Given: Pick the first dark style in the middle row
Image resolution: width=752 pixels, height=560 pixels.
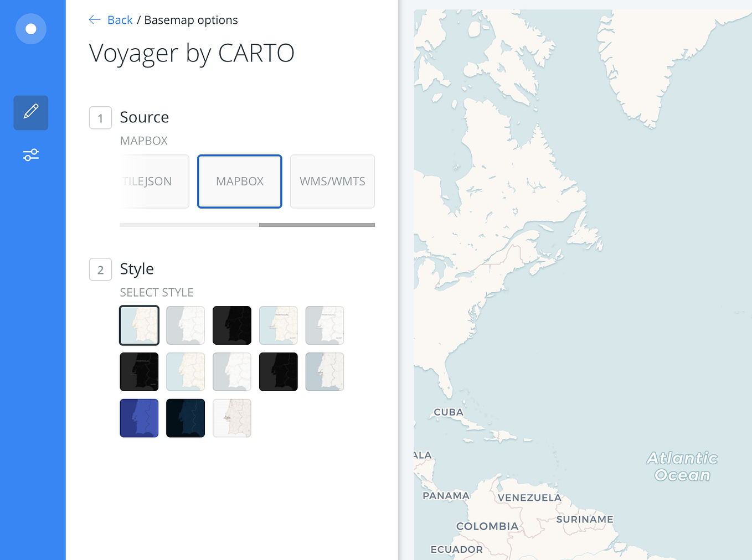Looking at the screenshot, I should (x=139, y=372).
